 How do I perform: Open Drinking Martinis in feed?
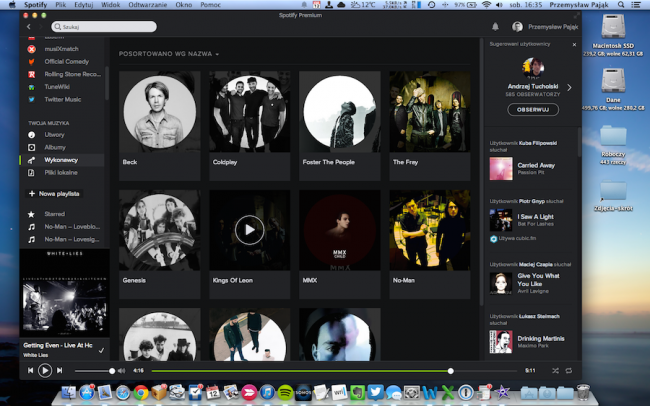541,339
